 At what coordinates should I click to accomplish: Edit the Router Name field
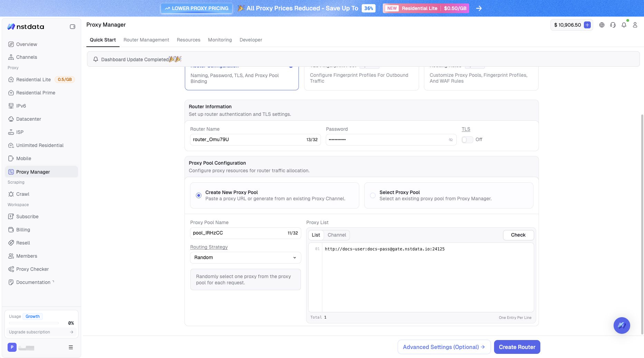[255, 140]
